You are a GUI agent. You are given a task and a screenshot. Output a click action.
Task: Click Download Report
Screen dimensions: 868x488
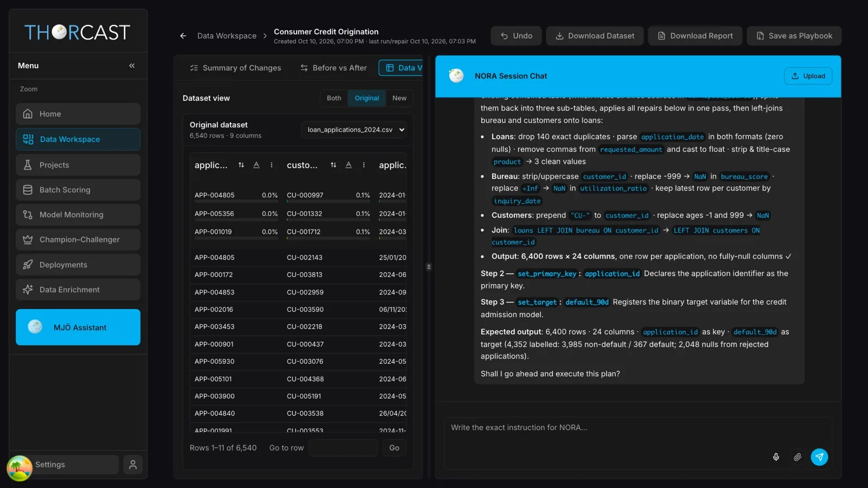click(695, 36)
